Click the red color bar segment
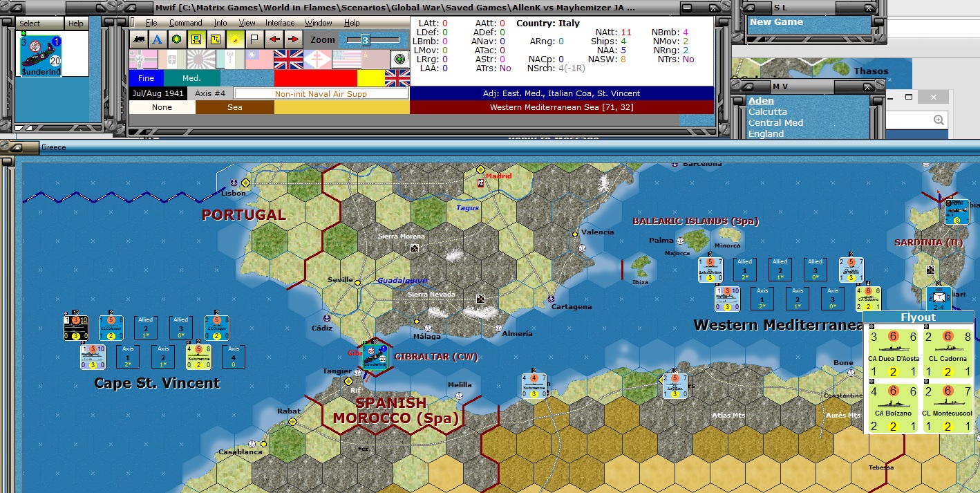Image resolution: width=980 pixels, height=493 pixels. 316,78
